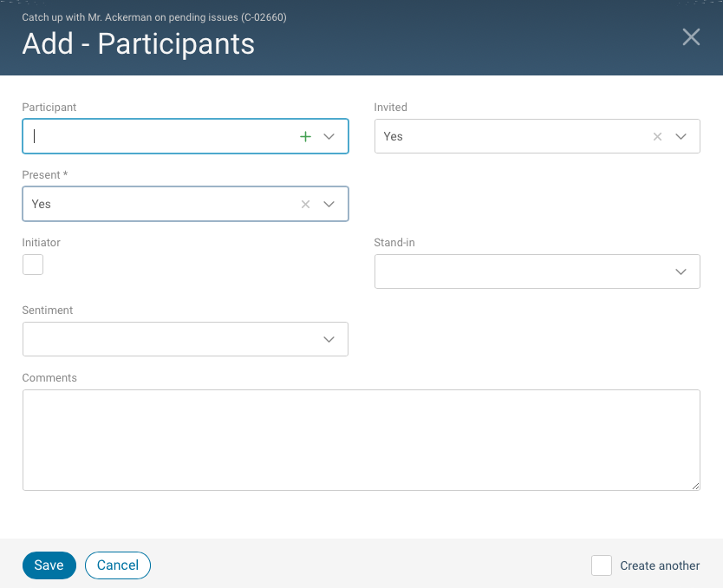Save the participant record

tap(49, 565)
